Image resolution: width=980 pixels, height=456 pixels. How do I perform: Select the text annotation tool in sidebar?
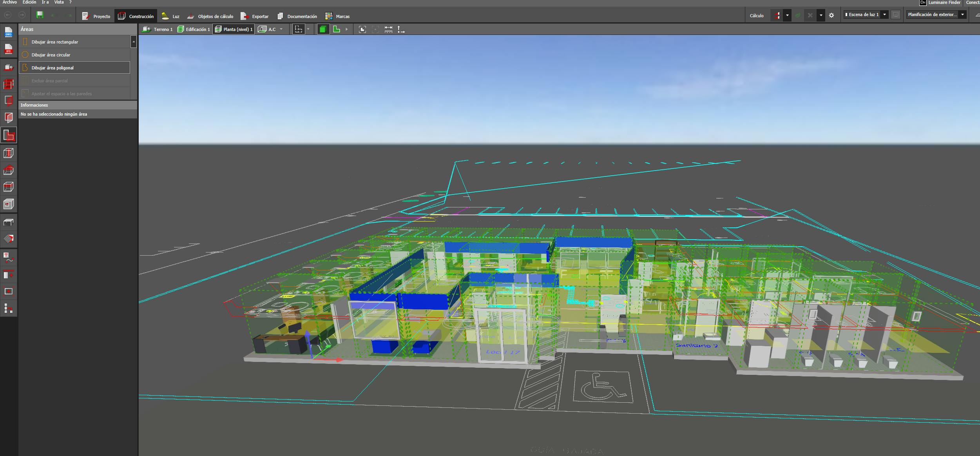coord(9,258)
